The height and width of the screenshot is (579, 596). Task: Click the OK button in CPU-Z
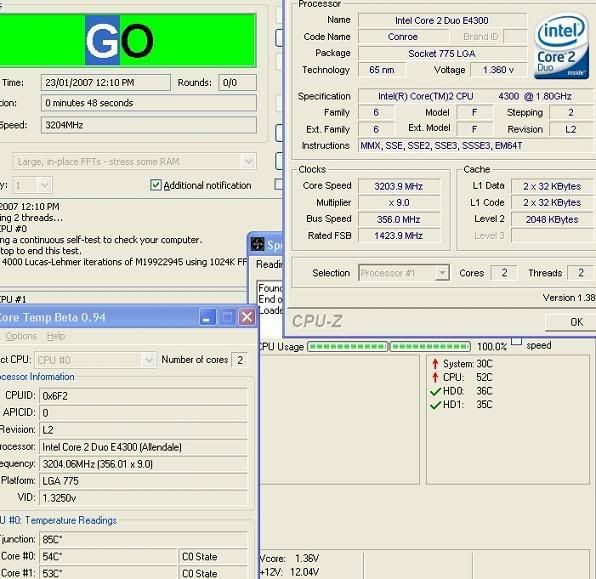click(571, 322)
